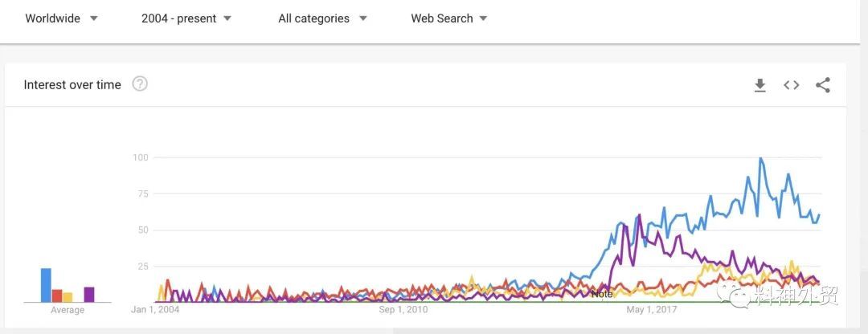Open the Worldwide region dropdown
Viewport: 868px width, 334px height.
[x=61, y=18]
